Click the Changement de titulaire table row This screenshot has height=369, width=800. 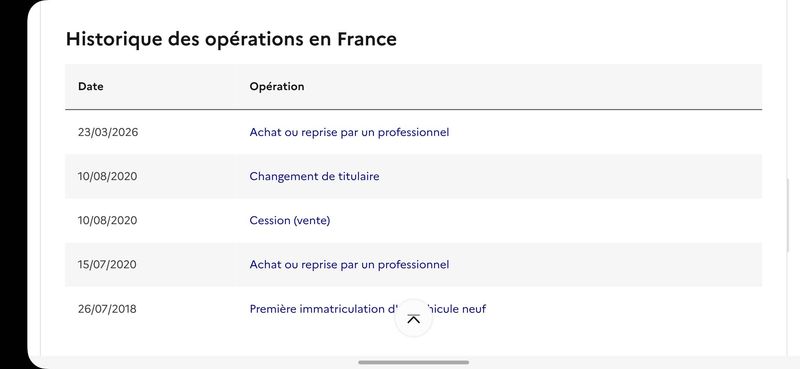[x=413, y=176]
